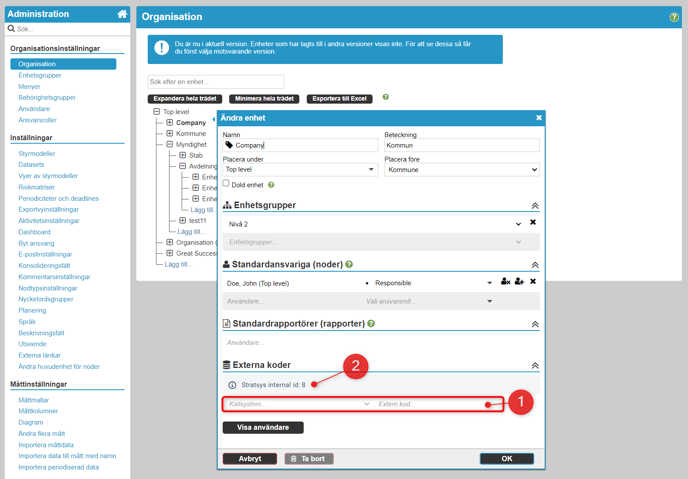
Task: Open Behörighetsgrupper in the sidebar
Action: point(47,98)
